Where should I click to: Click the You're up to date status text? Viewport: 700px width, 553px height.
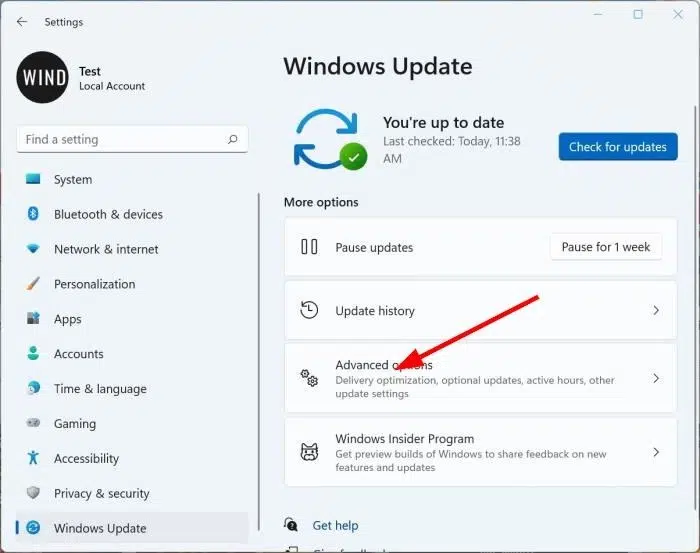444,122
